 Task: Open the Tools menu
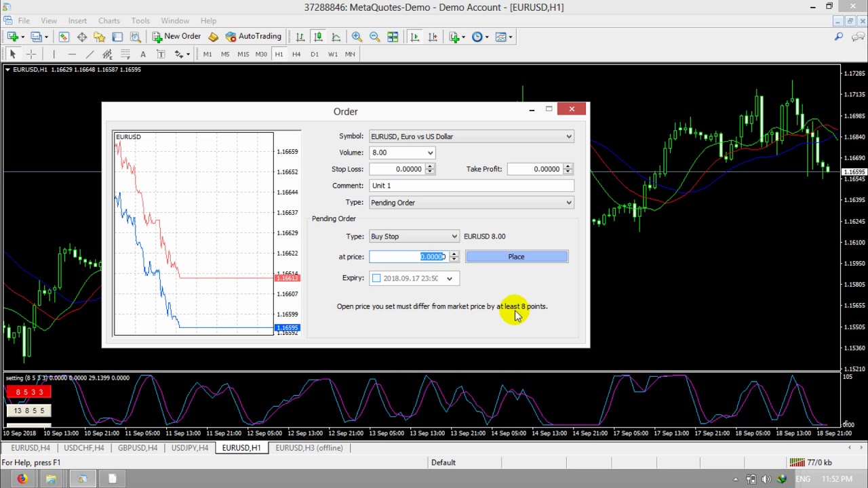pos(140,21)
